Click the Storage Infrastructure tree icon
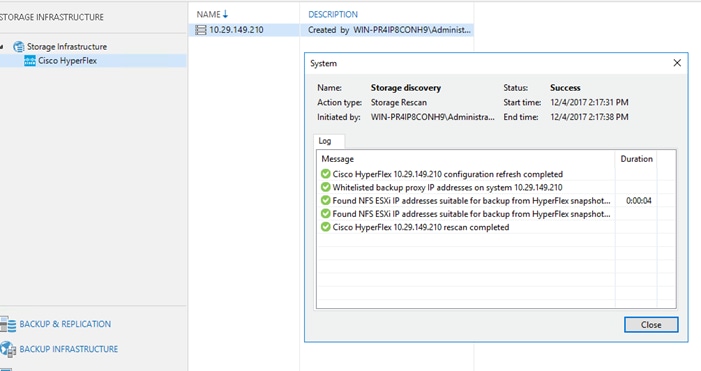The width and height of the screenshot is (701, 371). (x=19, y=46)
